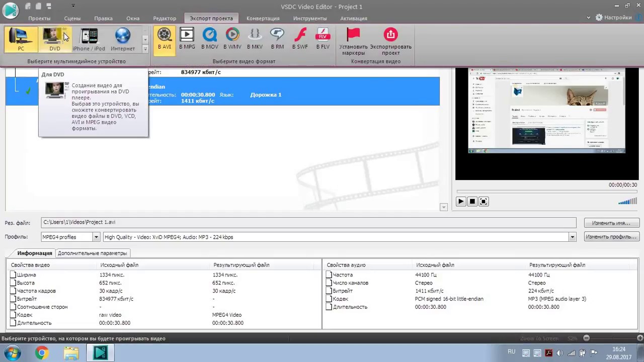Open the Активация tab

[x=354, y=18]
